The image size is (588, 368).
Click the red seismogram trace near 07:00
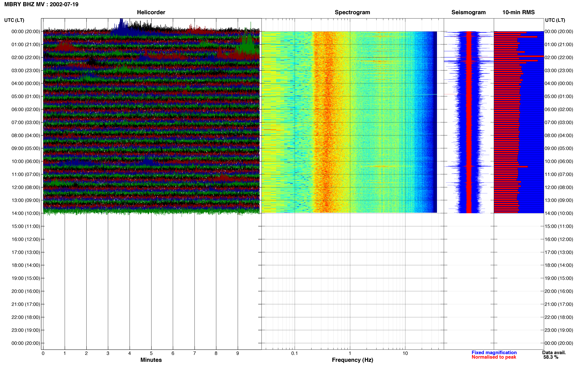[x=469, y=122]
